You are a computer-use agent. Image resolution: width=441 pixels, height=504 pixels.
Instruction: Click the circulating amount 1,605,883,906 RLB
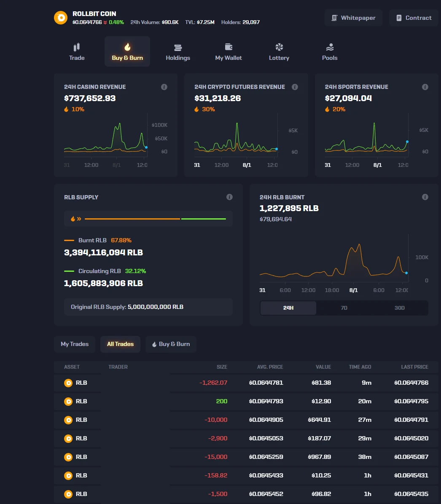click(103, 284)
